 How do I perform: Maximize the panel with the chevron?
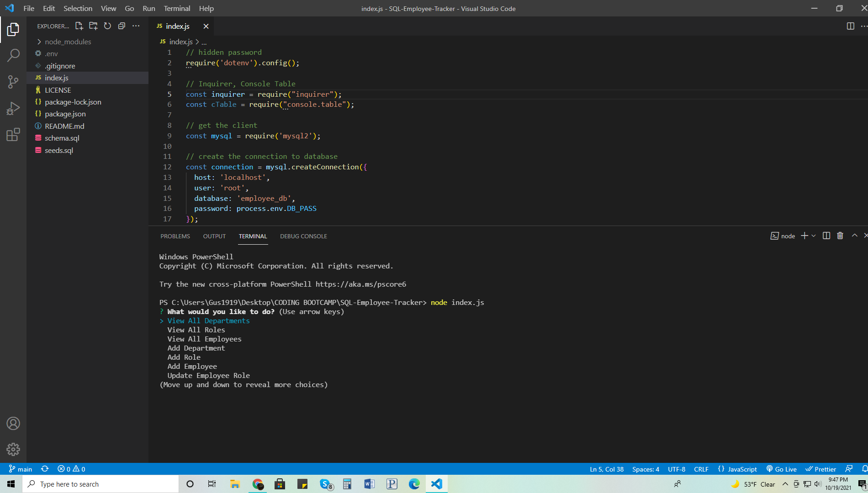click(854, 236)
